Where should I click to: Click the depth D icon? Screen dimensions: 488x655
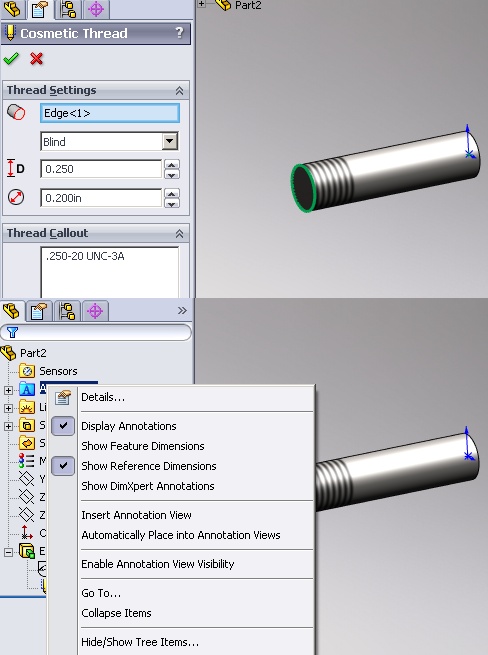(x=16, y=168)
